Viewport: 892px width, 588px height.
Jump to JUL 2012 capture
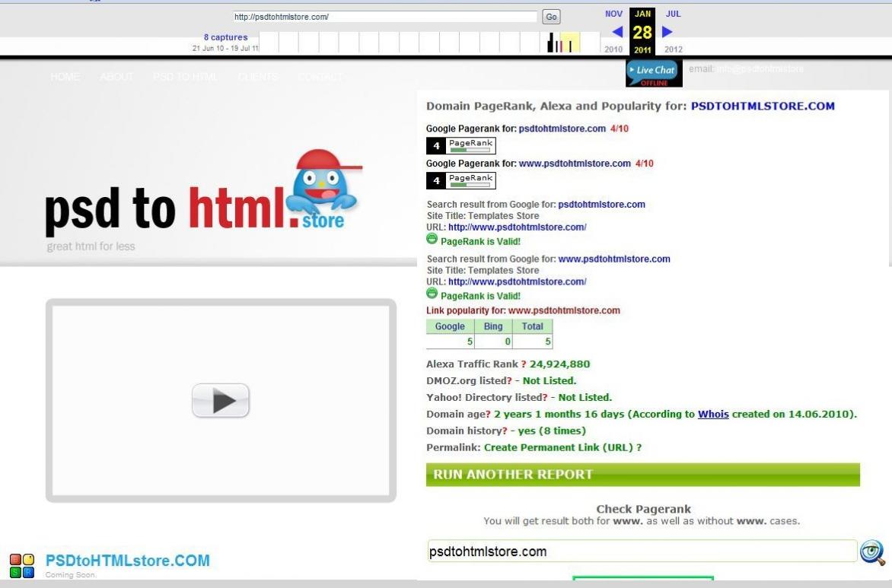pyautogui.click(x=673, y=14)
